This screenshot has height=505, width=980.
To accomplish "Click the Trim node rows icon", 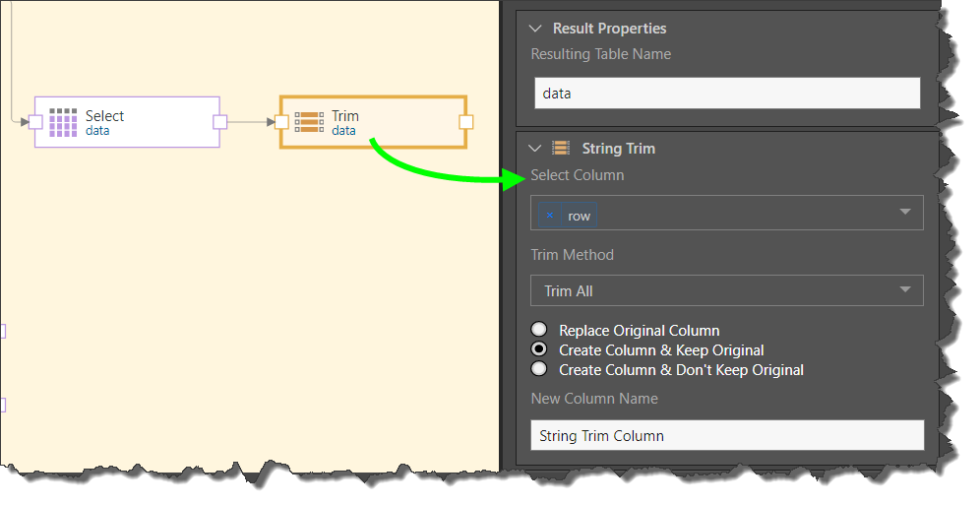I will pos(309,122).
